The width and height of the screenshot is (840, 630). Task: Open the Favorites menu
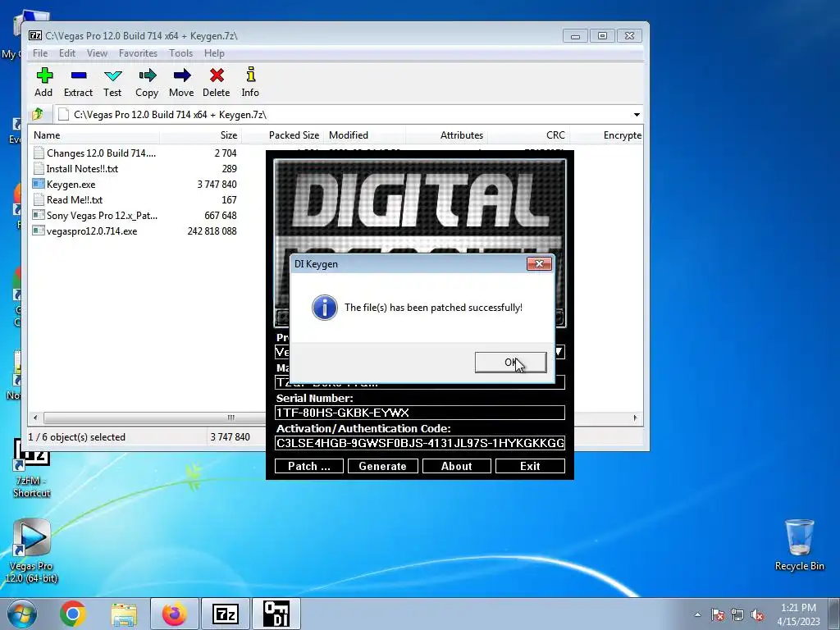[138, 53]
